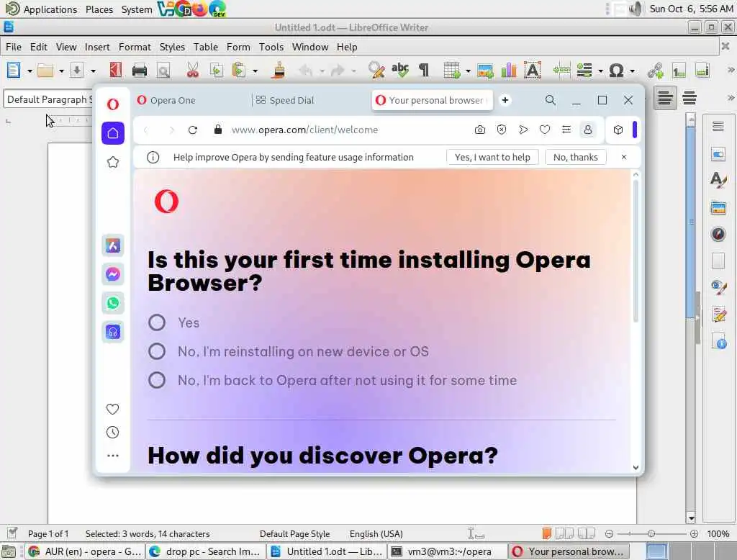Screen dimensions: 737x560
Task: Expand Paste dropdown arrow in Writer
Action: click(x=256, y=71)
